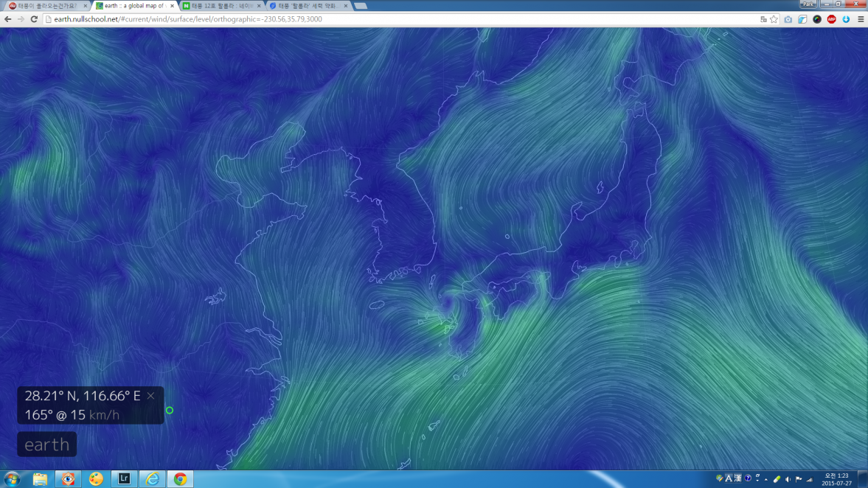Click the IME globe pencil icon
The height and width of the screenshot is (488, 868).
[719, 478]
